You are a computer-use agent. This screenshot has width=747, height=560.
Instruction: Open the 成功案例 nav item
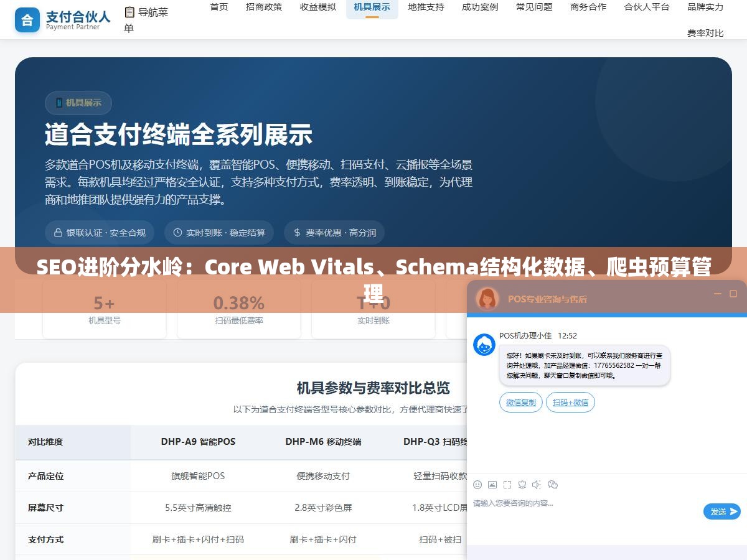click(480, 7)
